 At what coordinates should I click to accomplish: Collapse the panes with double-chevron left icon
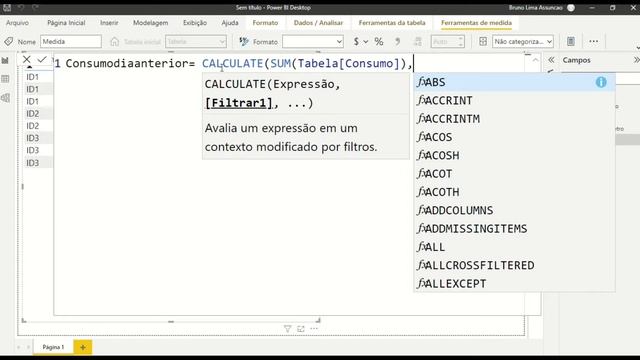pos(551,60)
